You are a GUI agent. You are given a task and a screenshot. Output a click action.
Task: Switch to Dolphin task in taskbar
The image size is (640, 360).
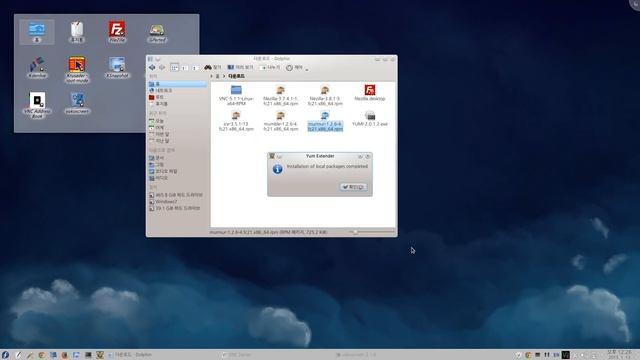coord(129,355)
